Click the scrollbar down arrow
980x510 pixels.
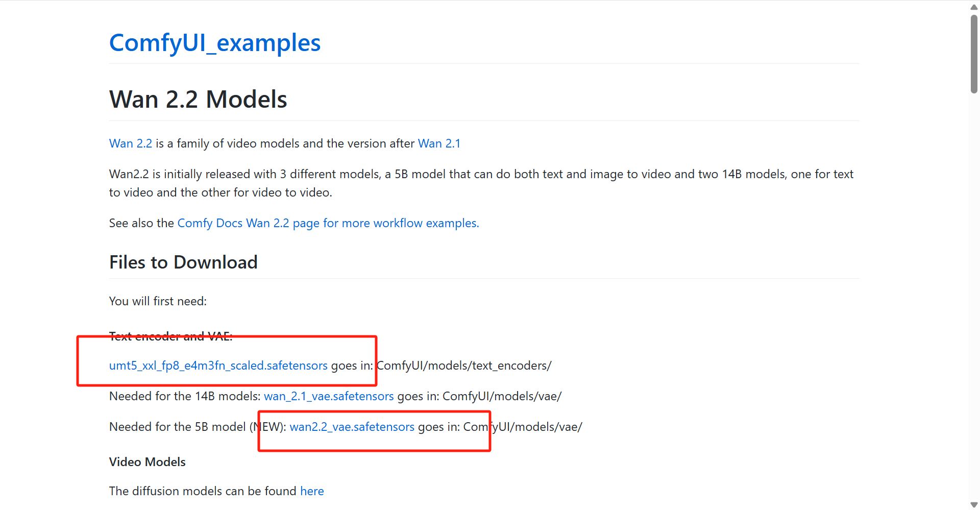tap(974, 505)
